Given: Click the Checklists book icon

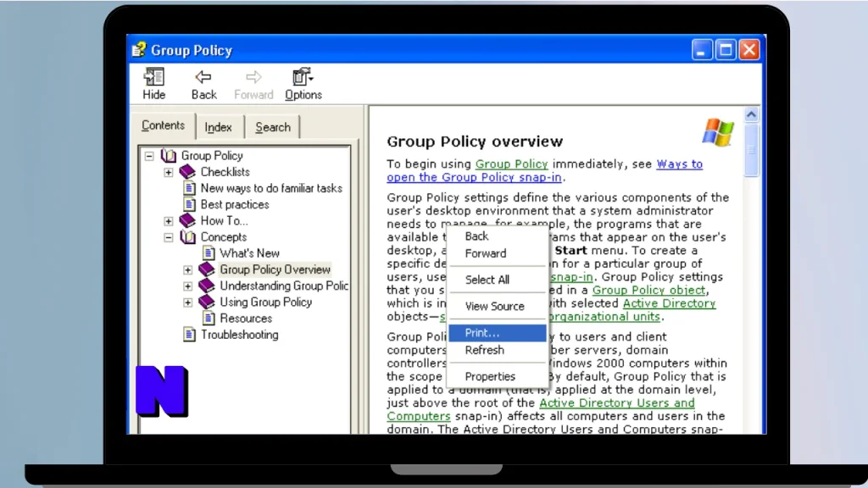Looking at the screenshot, I should tap(187, 172).
